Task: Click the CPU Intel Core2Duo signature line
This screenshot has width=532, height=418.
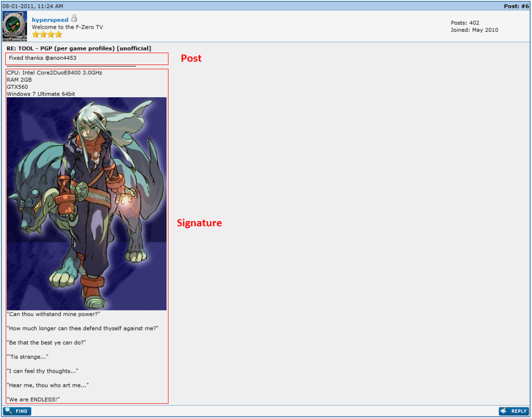Action: point(55,73)
